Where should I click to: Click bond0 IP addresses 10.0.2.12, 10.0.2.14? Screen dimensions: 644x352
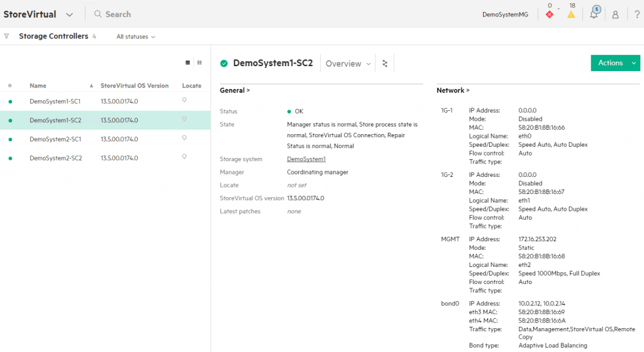click(541, 304)
